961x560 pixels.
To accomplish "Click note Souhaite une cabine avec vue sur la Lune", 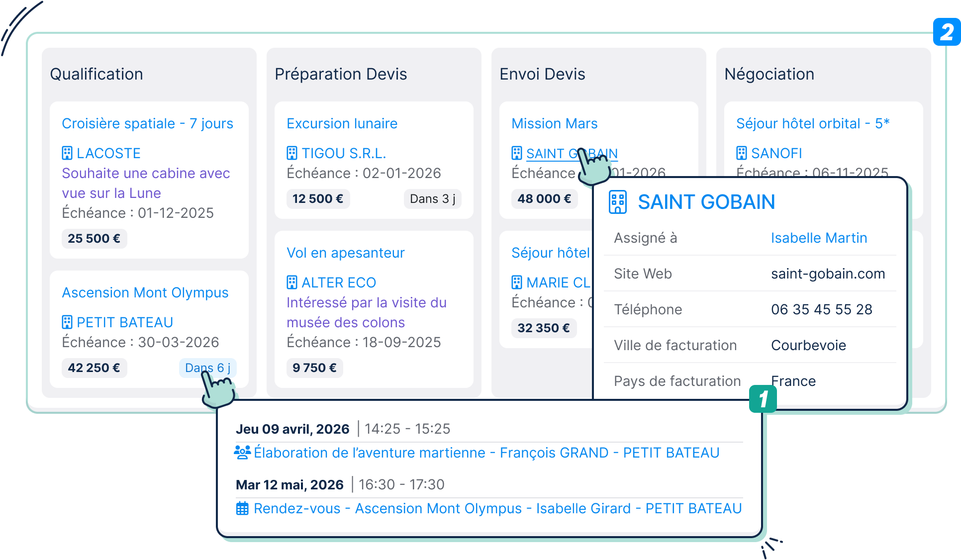I will point(146,183).
